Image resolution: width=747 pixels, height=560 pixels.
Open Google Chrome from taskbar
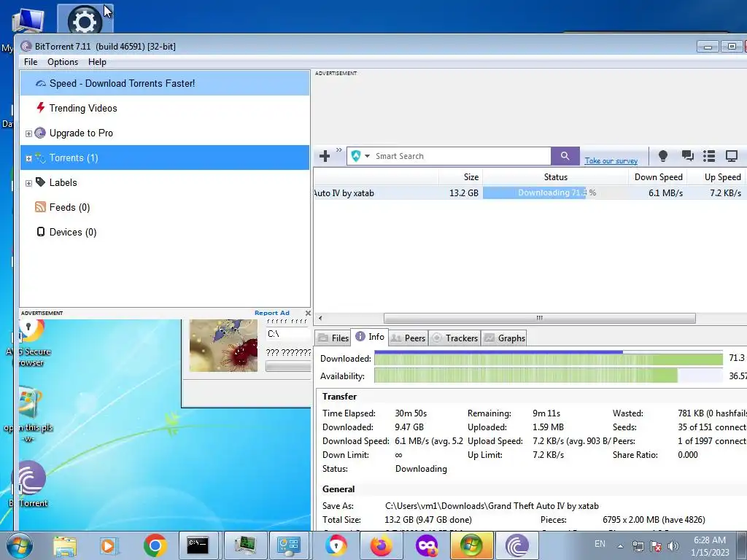155,545
